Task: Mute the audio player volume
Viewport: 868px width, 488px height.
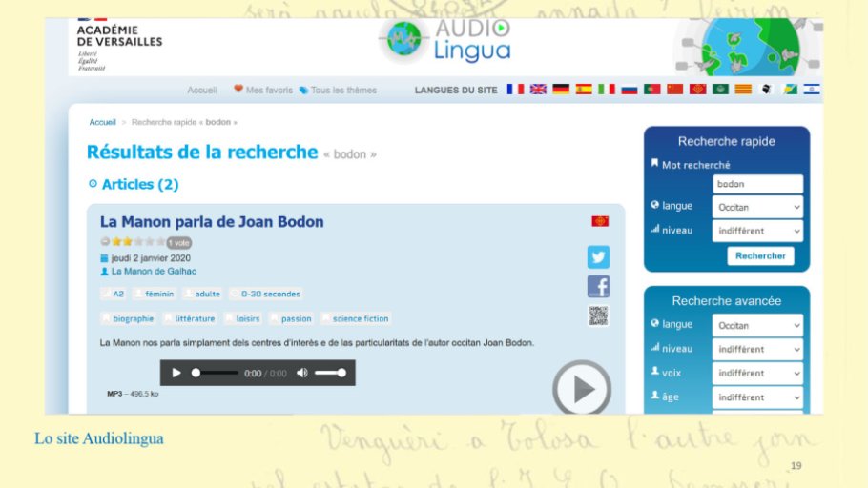Action: [301, 373]
